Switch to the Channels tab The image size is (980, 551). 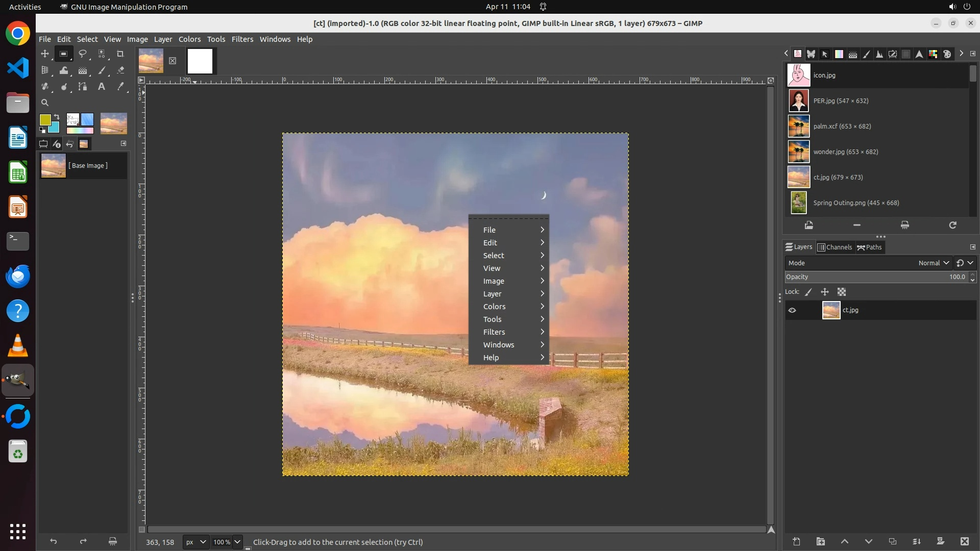[835, 247]
